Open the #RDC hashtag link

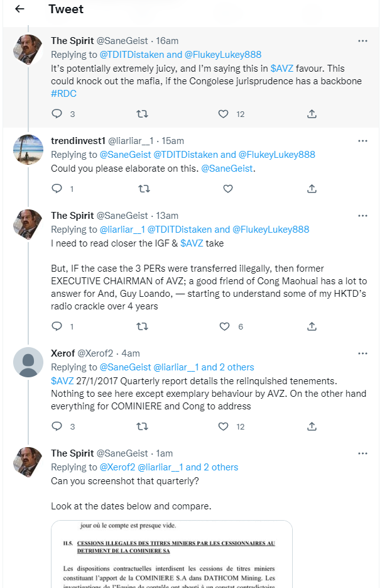64,94
